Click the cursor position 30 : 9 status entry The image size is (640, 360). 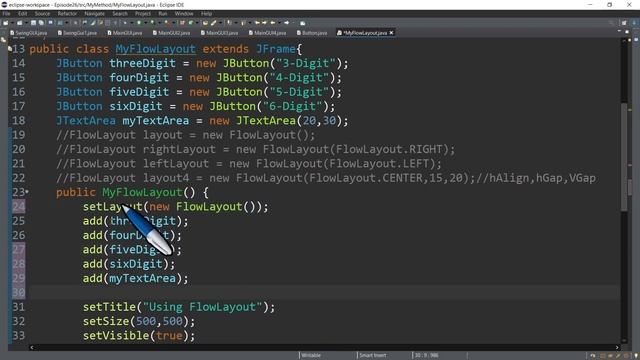(426, 355)
